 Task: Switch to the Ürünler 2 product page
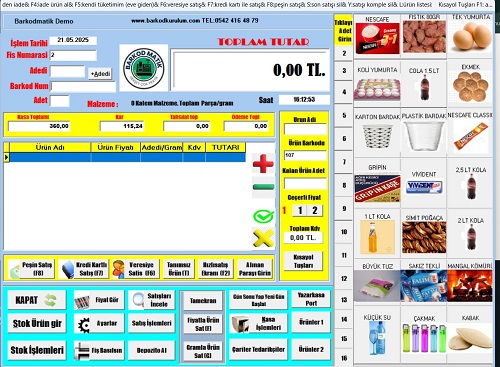coord(311,349)
